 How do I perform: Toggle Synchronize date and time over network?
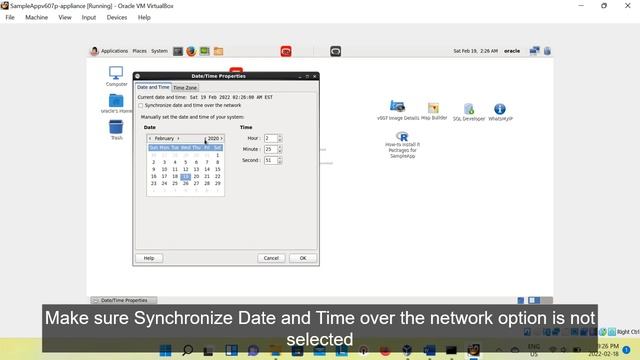tap(140, 106)
